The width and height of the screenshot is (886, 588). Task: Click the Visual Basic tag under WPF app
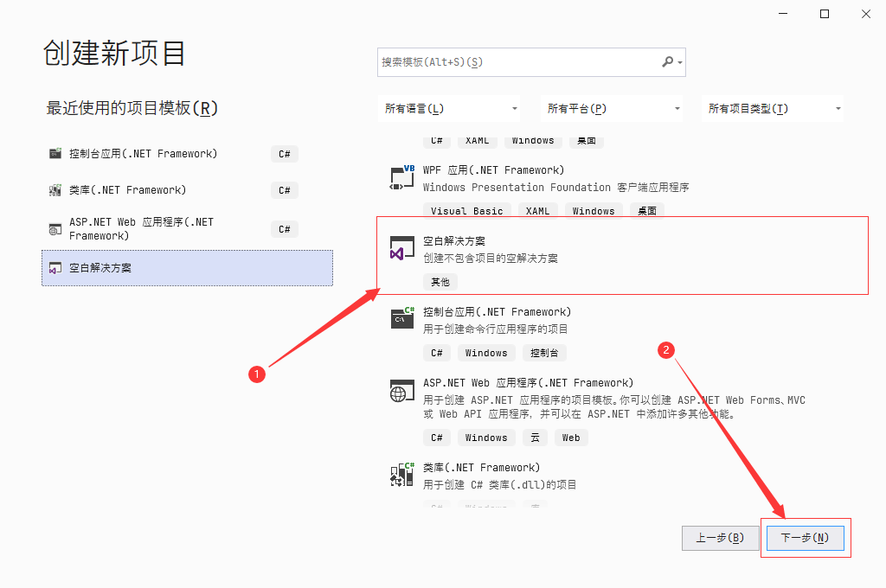(x=466, y=211)
